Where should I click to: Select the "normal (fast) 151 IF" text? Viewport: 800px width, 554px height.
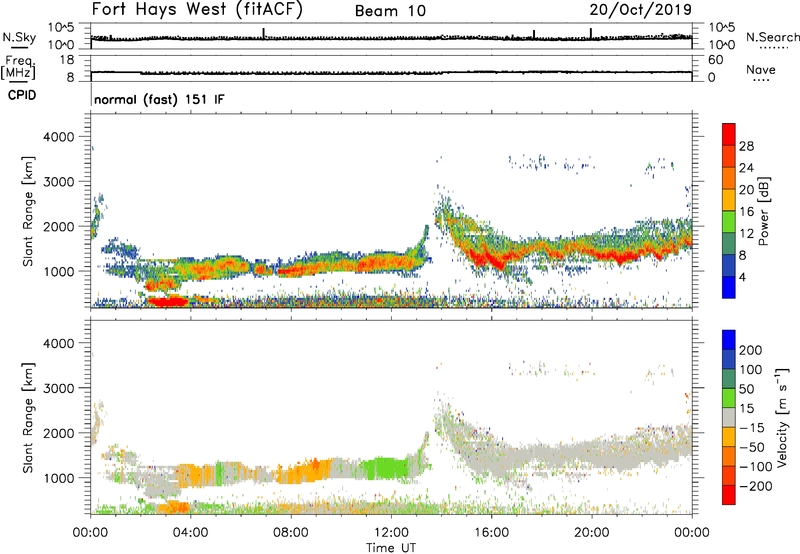pos(159,99)
